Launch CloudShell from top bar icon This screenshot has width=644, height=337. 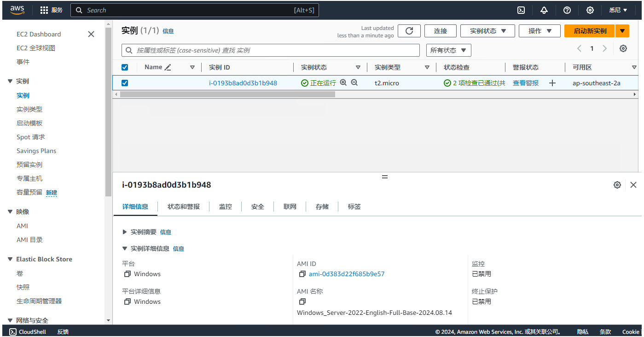tap(521, 10)
